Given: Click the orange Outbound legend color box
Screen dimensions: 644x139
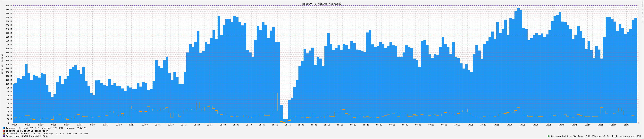Looking at the screenshot, I should (x=4, y=134).
